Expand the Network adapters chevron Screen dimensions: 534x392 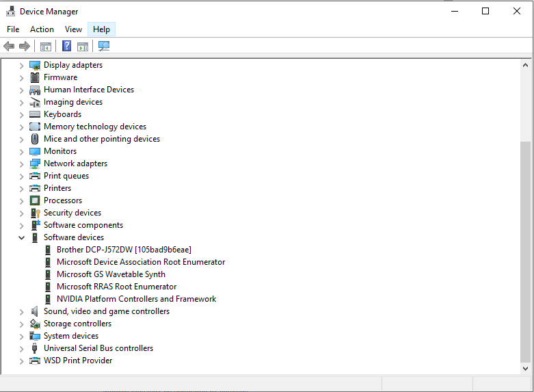point(21,164)
